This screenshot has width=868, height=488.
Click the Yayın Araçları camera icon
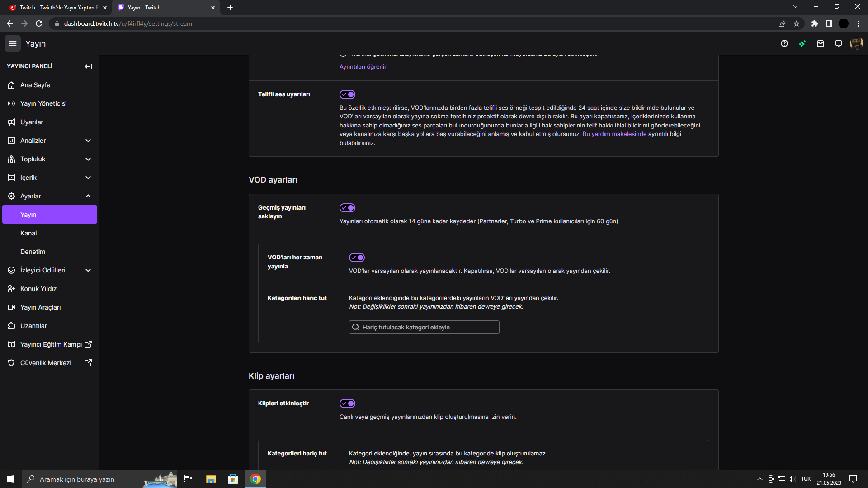click(x=11, y=307)
